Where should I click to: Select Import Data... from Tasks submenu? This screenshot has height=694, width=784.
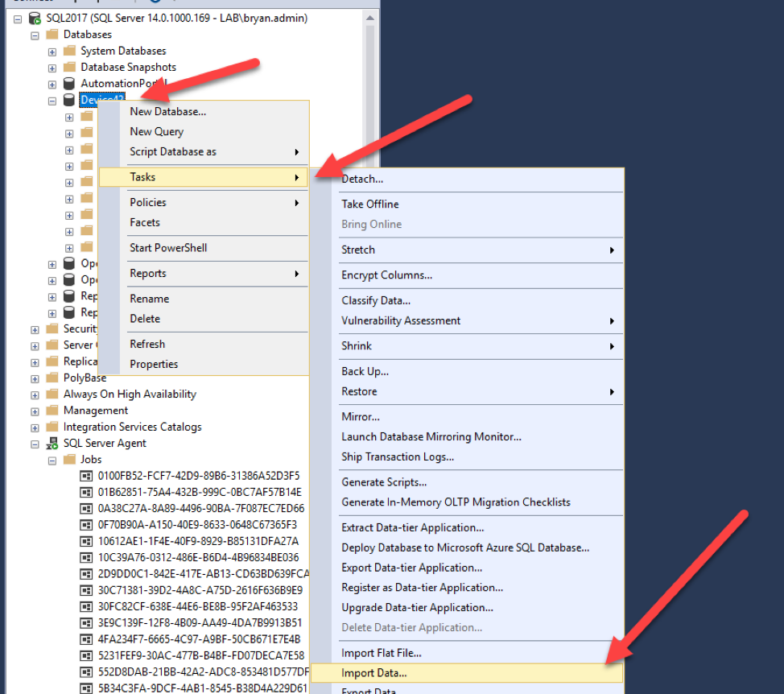pos(373,673)
